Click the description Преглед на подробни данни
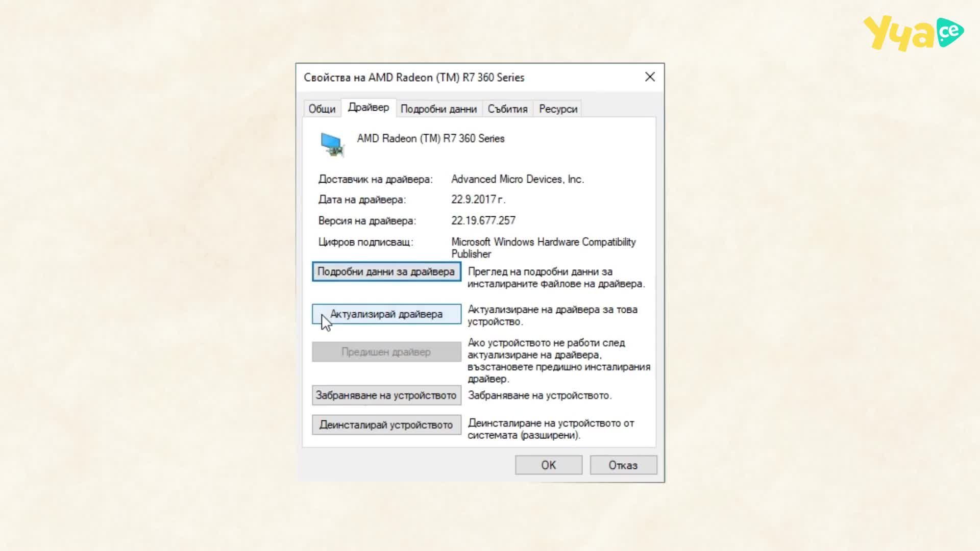The height and width of the screenshot is (551, 980). [556, 278]
